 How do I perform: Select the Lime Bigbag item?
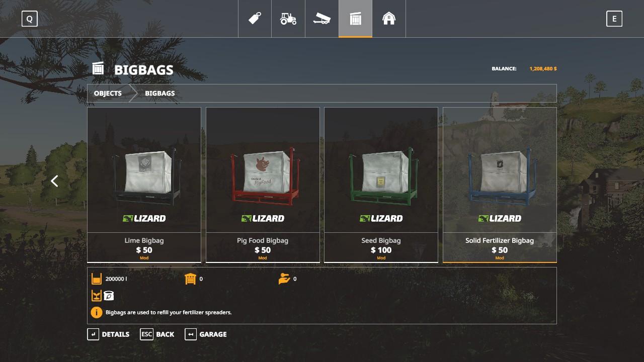click(x=144, y=185)
